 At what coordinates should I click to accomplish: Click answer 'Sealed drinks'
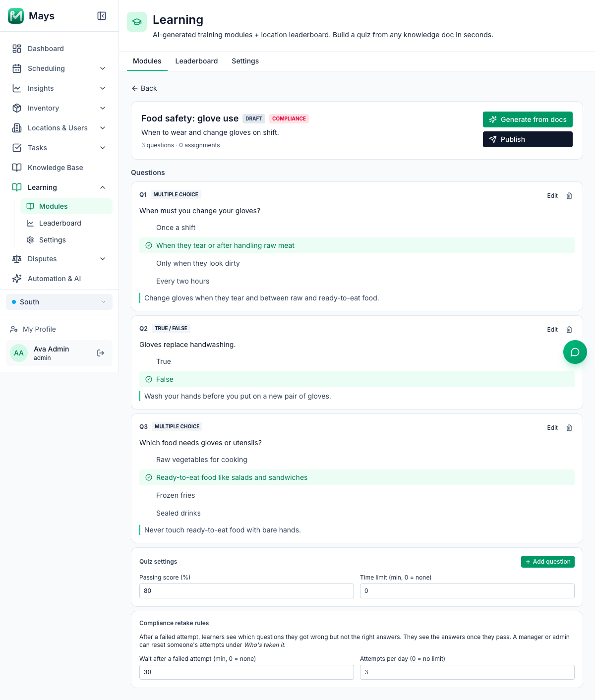357,513
